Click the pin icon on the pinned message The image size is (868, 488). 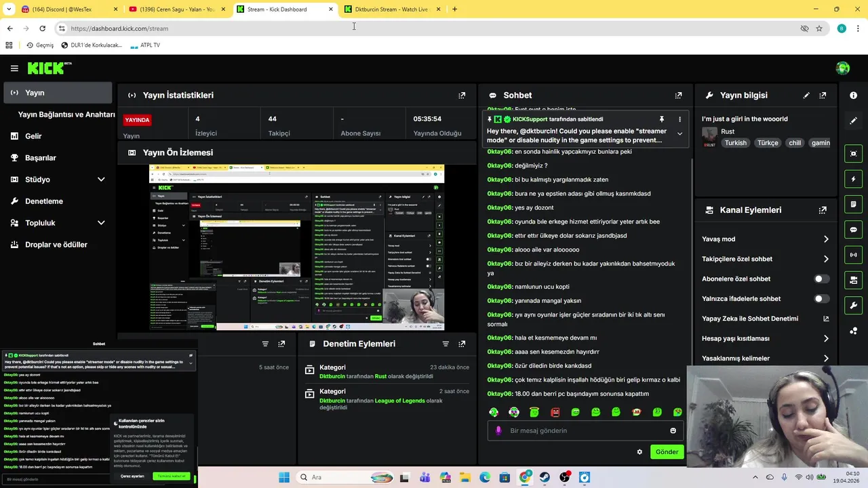662,119
